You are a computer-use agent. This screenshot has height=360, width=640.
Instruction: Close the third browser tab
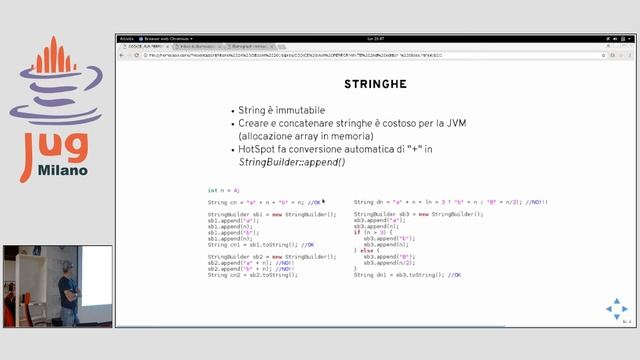click(x=272, y=47)
